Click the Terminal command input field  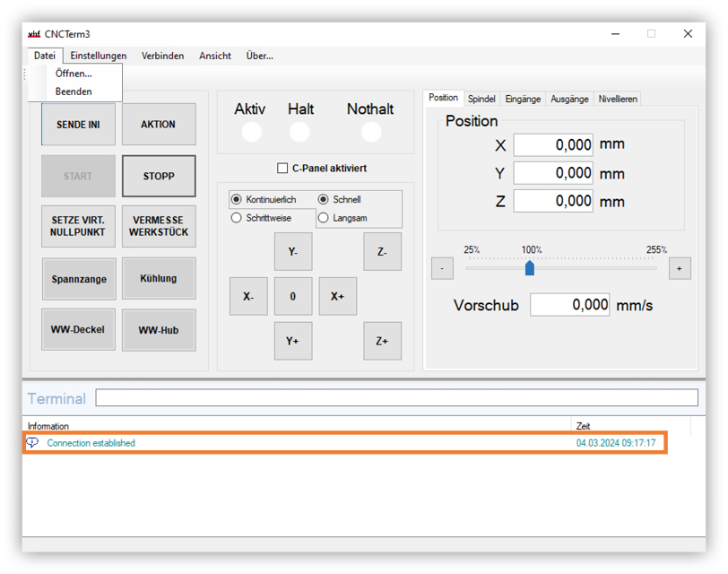pos(397,397)
